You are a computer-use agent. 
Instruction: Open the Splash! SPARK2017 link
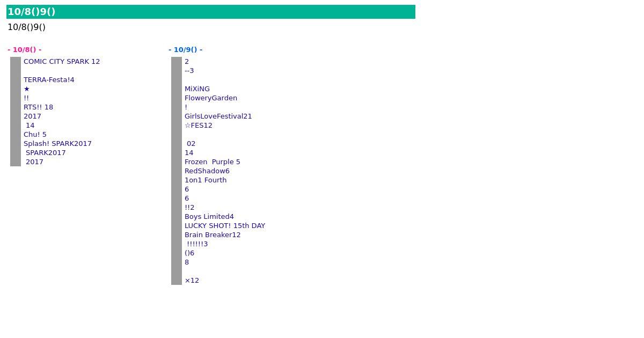[57, 144]
